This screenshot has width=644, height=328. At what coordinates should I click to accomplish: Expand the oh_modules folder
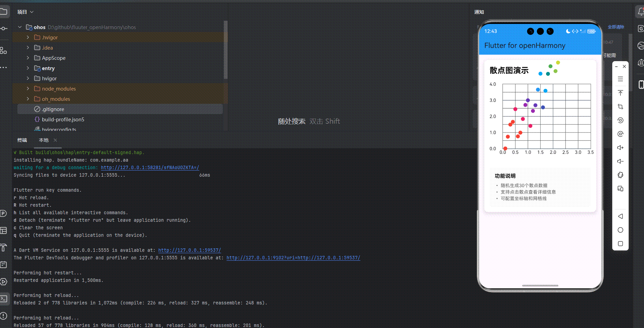[x=28, y=99]
